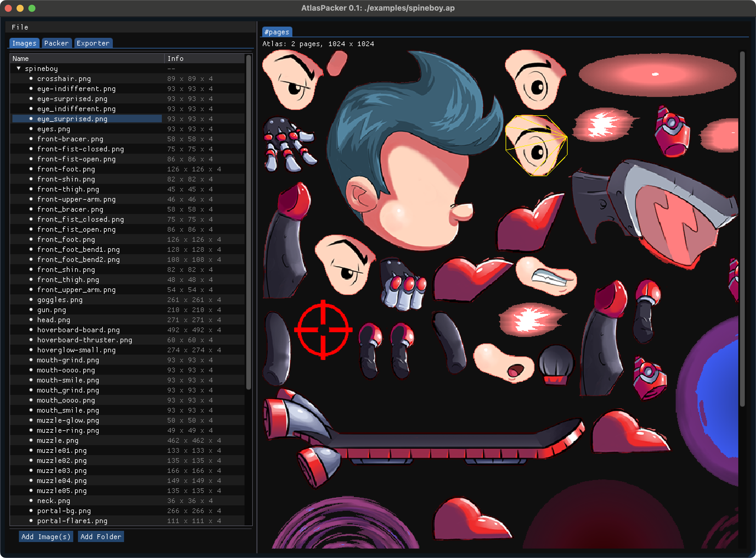Click the grinding teeth mouth sprite
This screenshot has width=756, height=558.
tap(546, 276)
